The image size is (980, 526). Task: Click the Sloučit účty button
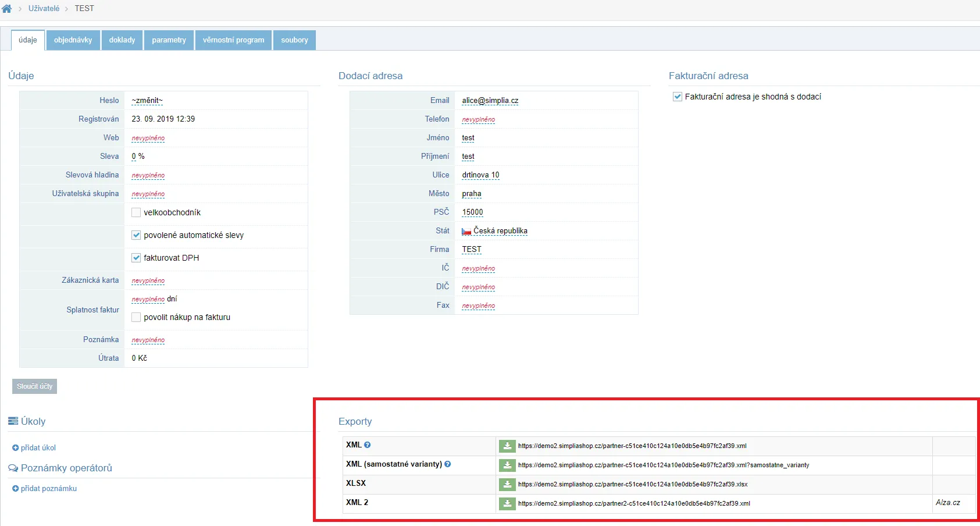coord(35,386)
